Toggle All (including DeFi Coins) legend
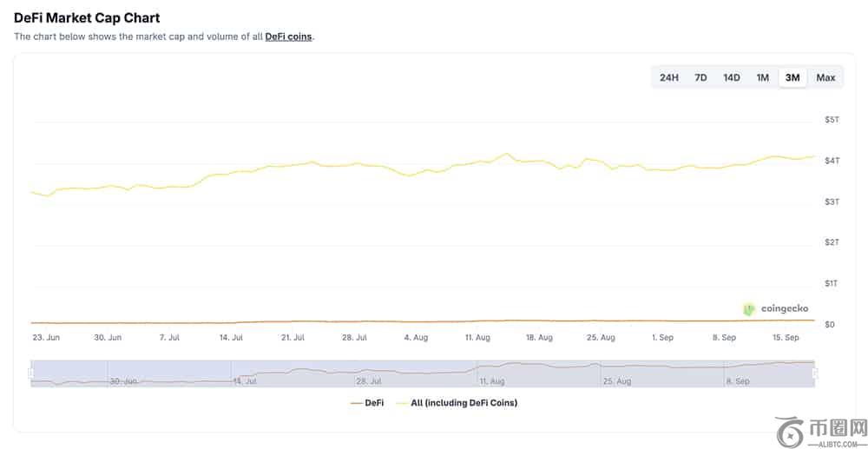This screenshot has height=449, width=868. point(457,403)
